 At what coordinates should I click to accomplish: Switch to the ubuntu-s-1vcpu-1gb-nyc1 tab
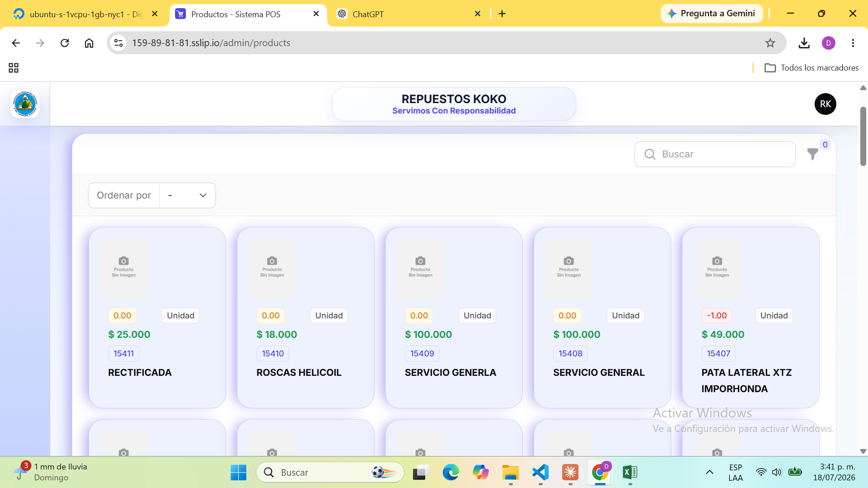pyautogui.click(x=85, y=14)
